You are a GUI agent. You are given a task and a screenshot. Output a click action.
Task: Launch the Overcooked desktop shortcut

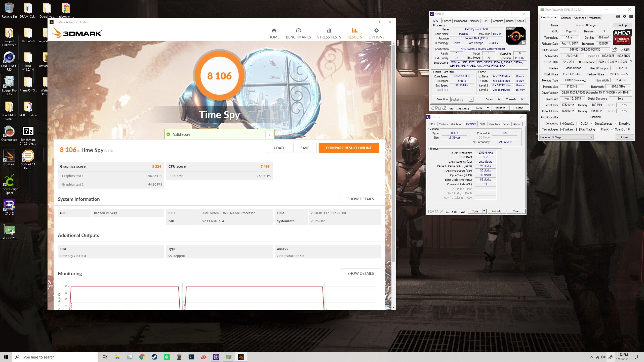[x=9, y=133]
